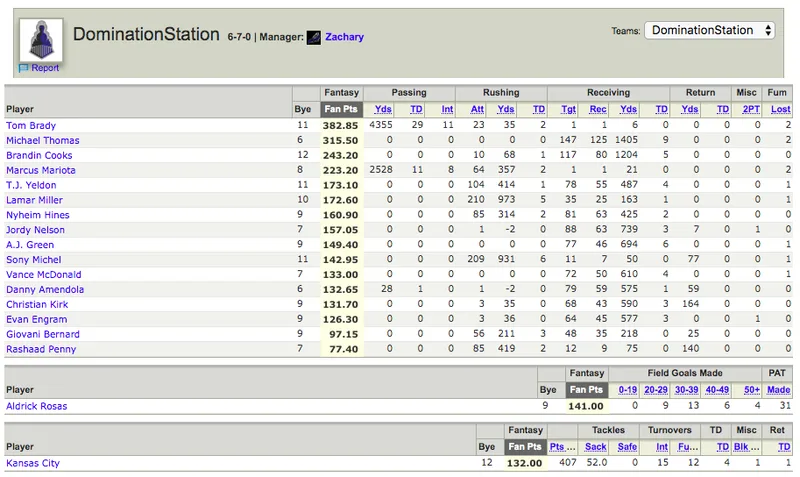
Task: Sort defense by Sack column
Action: [x=595, y=447]
